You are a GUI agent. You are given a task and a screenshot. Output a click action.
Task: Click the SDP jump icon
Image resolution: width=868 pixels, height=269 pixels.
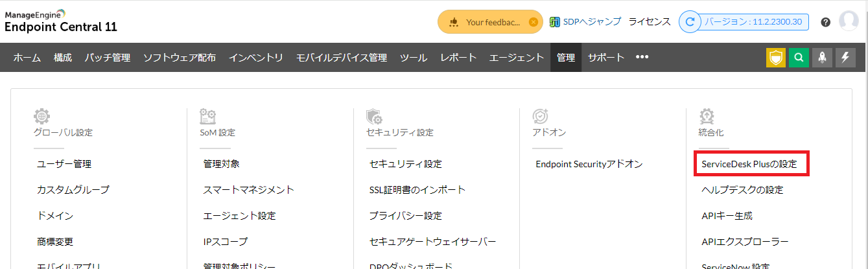click(554, 21)
